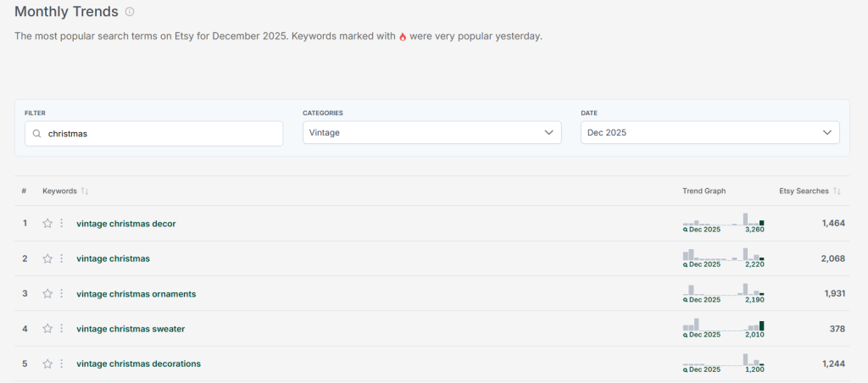Star the 'vintage christmas decorations' keyword
This screenshot has height=383, width=868.
pyautogui.click(x=47, y=364)
